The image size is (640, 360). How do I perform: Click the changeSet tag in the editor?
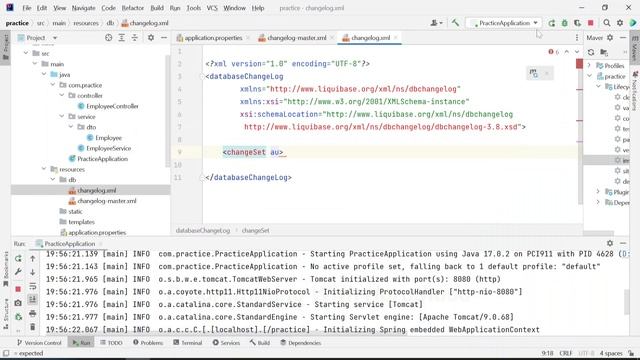point(244,152)
